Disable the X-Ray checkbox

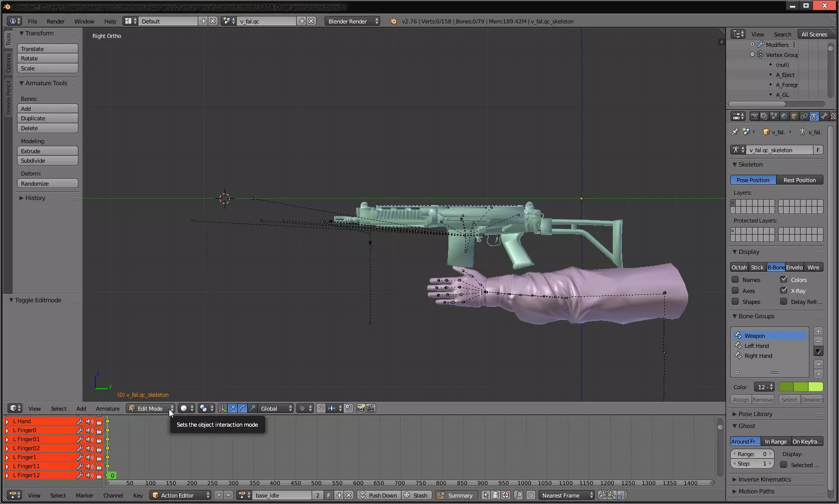tap(784, 290)
